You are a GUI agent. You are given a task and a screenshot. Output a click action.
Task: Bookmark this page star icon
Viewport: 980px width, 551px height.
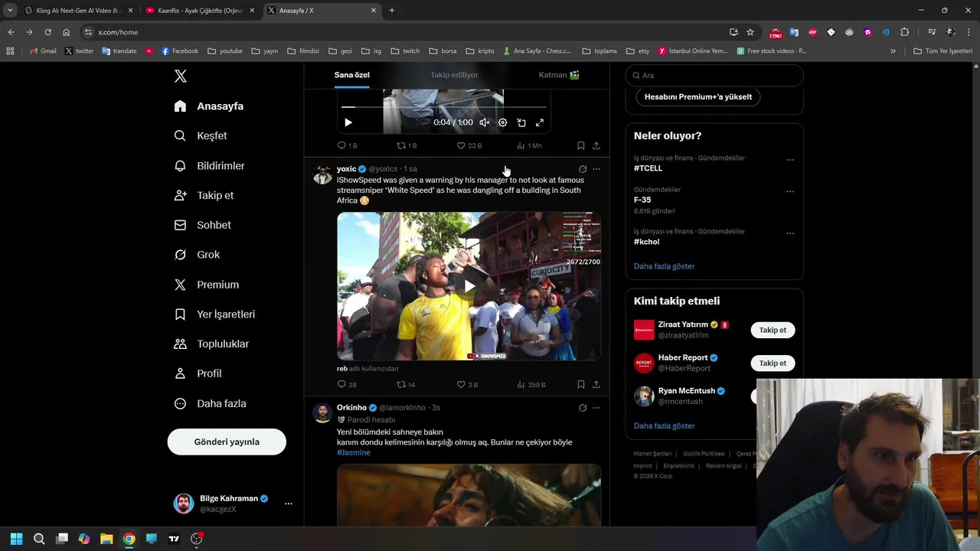(750, 32)
